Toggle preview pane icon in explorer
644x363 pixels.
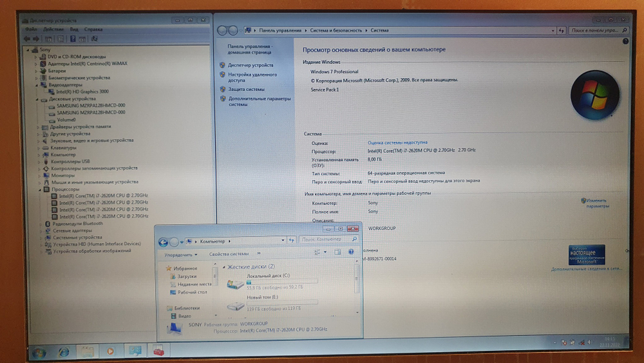click(337, 252)
